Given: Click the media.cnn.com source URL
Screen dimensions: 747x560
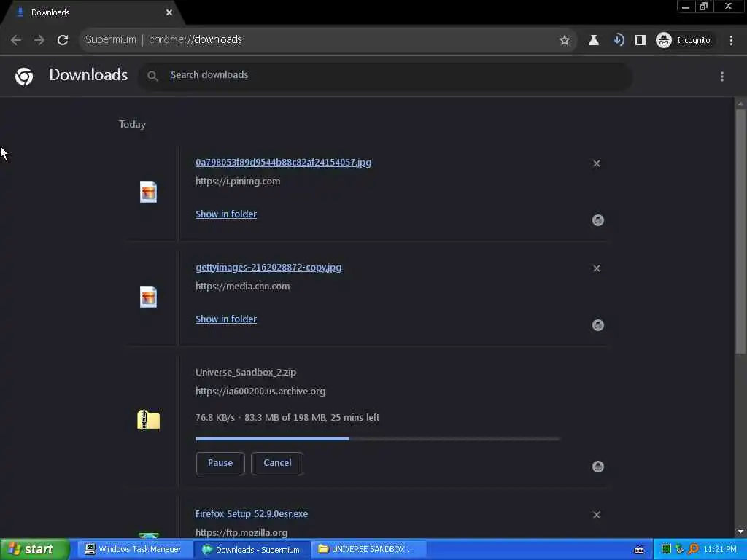Looking at the screenshot, I should [242, 286].
